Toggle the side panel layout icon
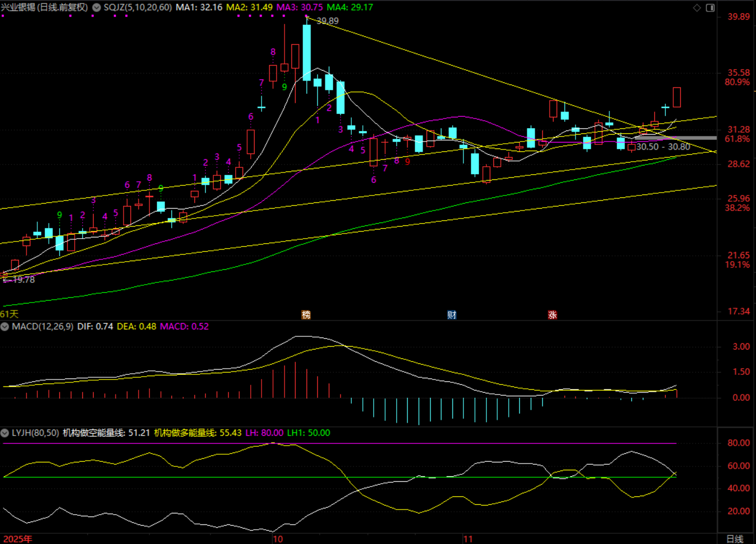The height and width of the screenshot is (544, 756). 711,7
